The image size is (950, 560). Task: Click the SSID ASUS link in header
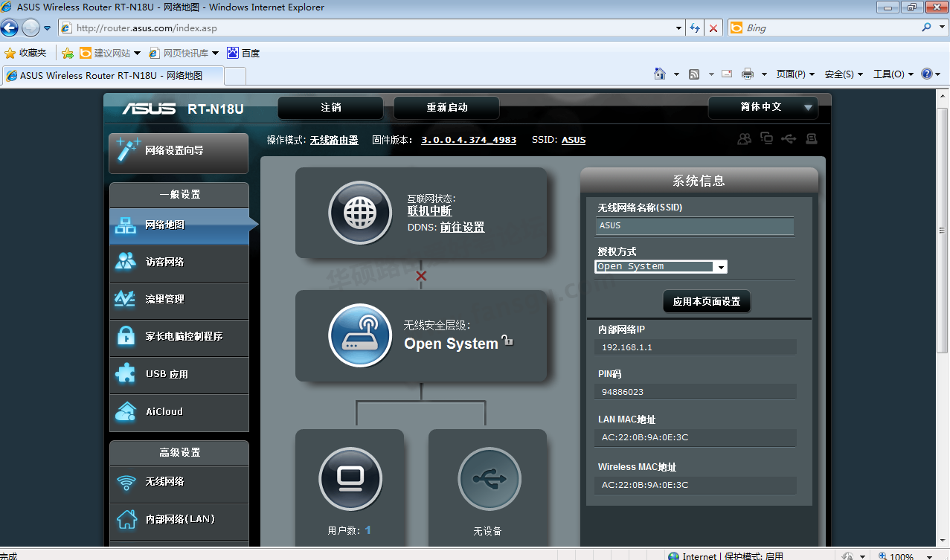(x=574, y=140)
